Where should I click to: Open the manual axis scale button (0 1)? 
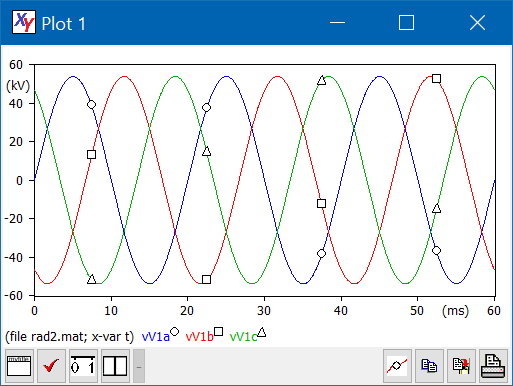[x=83, y=366]
